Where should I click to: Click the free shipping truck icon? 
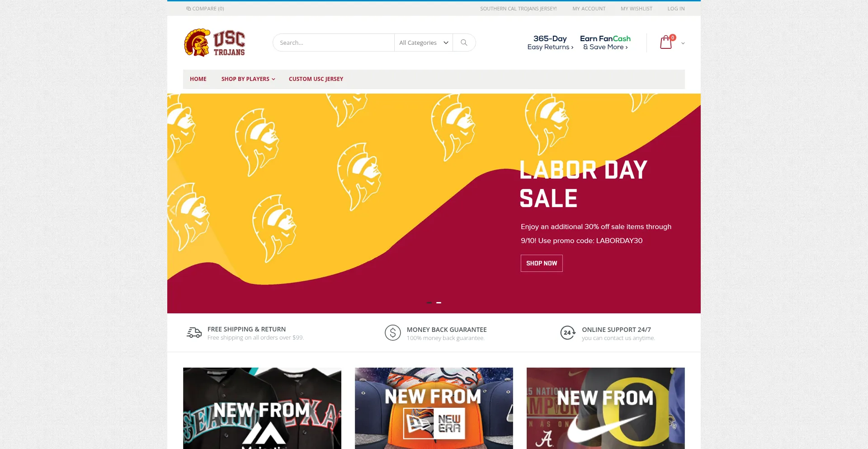coord(194,333)
